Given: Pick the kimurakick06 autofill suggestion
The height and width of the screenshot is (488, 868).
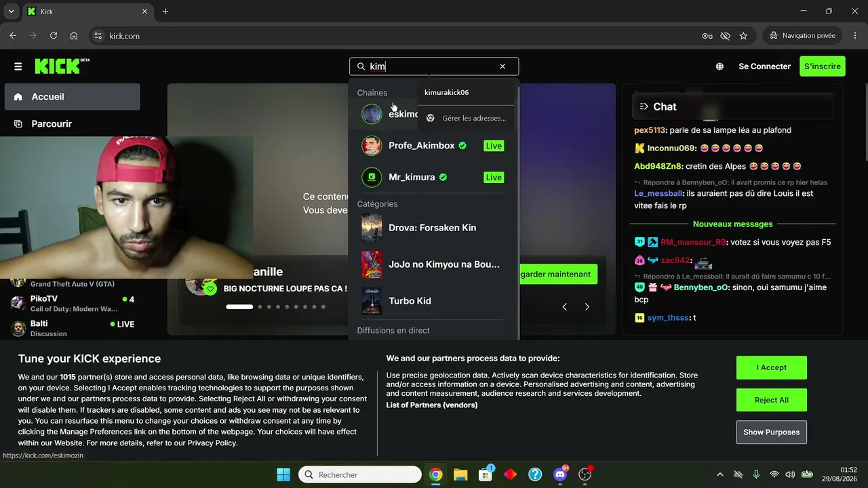Looking at the screenshot, I should 465,93.
